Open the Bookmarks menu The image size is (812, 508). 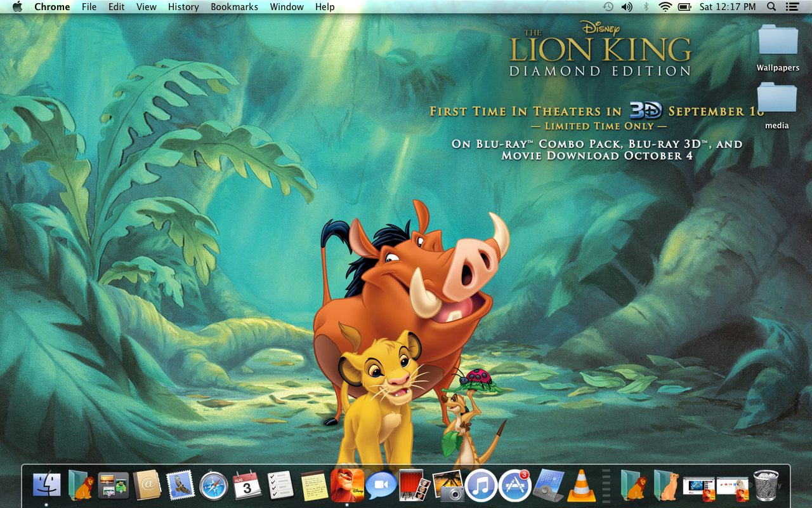234,7
